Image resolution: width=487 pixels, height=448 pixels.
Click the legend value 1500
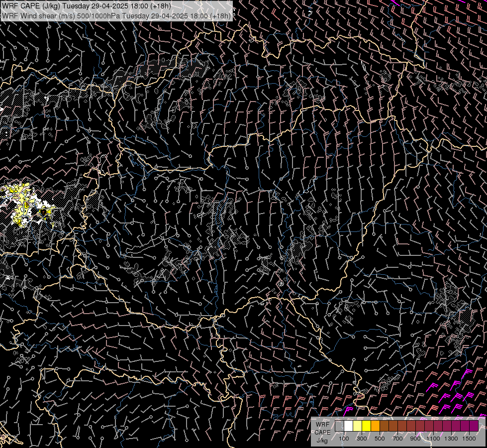coord(469,439)
